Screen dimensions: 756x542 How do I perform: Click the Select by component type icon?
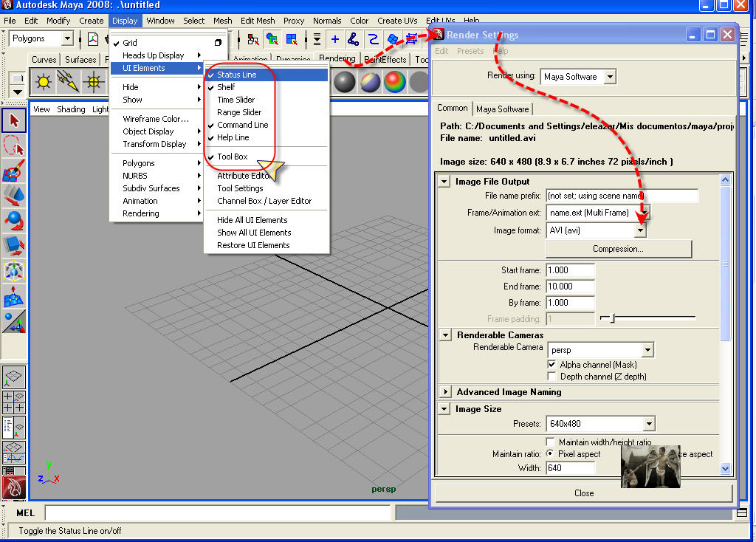coord(292,39)
